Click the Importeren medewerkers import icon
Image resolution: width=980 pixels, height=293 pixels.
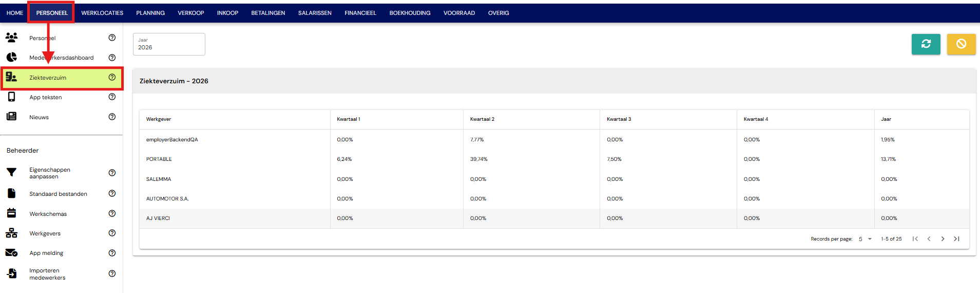pyautogui.click(x=11, y=274)
